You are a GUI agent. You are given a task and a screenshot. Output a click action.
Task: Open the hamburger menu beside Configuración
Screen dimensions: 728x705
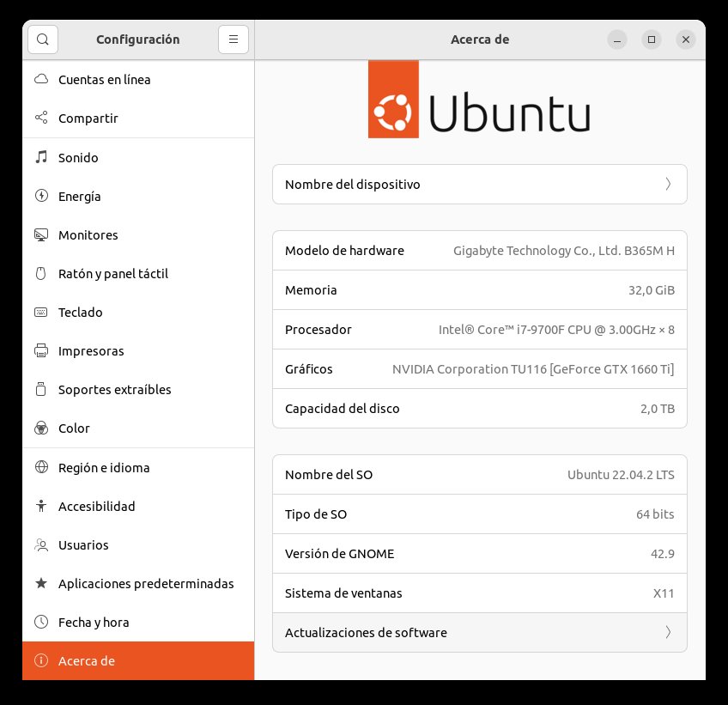(x=233, y=40)
